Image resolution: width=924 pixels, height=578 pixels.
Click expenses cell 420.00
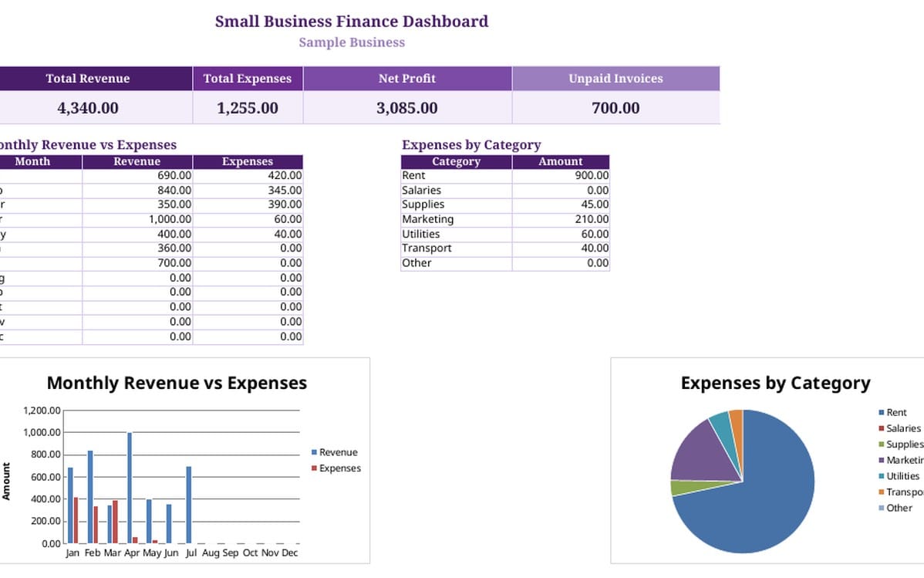(248, 176)
